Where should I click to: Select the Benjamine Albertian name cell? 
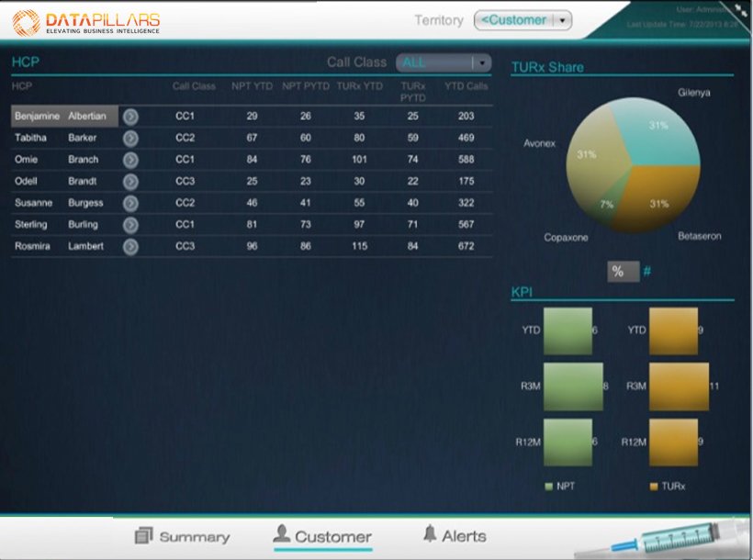pyautogui.click(x=64, y=117)
